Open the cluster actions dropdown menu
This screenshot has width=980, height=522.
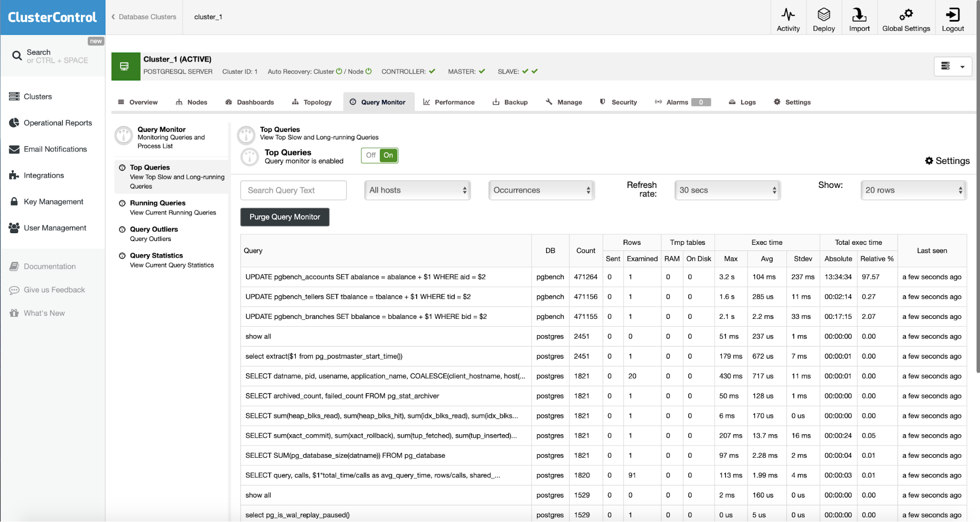click(x=953, y=66)
